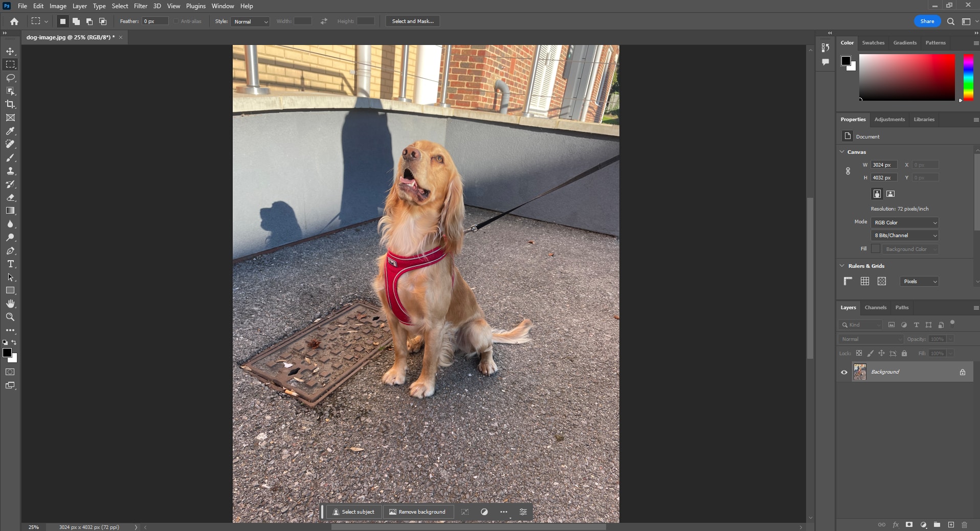980x531 pixels.
Task: Select the Brush tool
Action: (10, 157)
